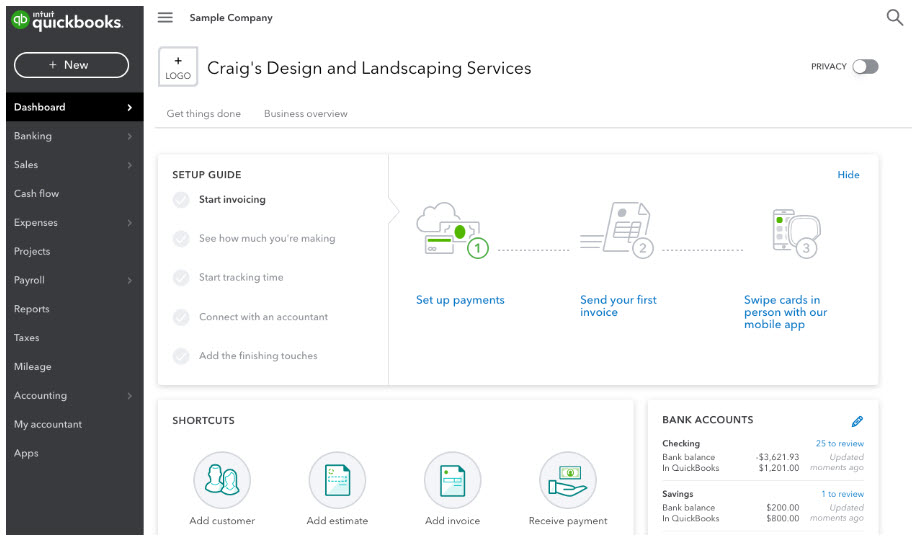The height and width of the screenshot is (542, 912).
Task: Expand the Banking submenu chevron
Action: click(x=130, y=136)
